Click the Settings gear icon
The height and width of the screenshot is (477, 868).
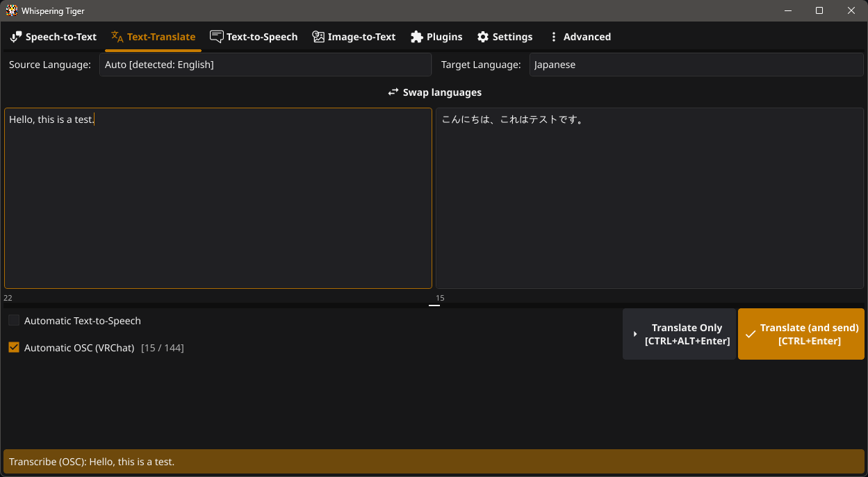point(483,37)
